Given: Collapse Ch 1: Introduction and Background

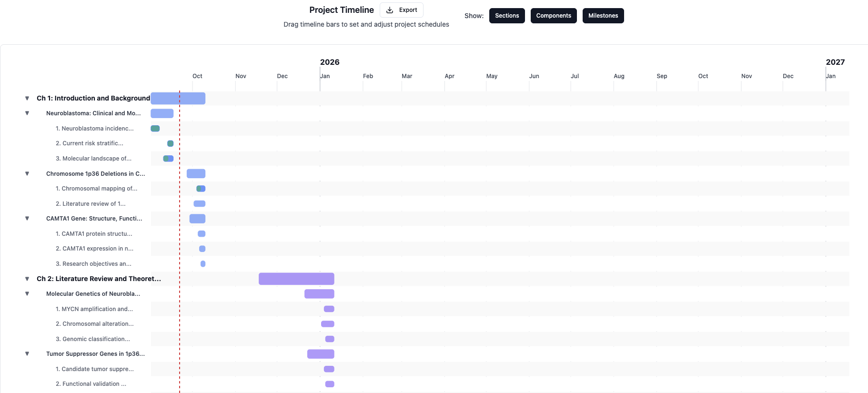Looking at the screenshot, I should [27, 98].
